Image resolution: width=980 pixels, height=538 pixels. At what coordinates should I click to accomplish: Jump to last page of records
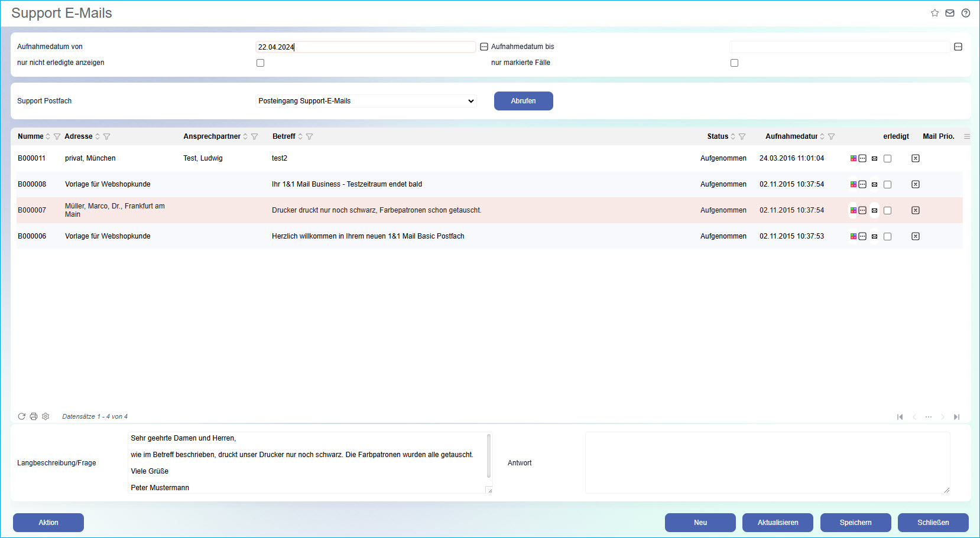click(957, 417)
